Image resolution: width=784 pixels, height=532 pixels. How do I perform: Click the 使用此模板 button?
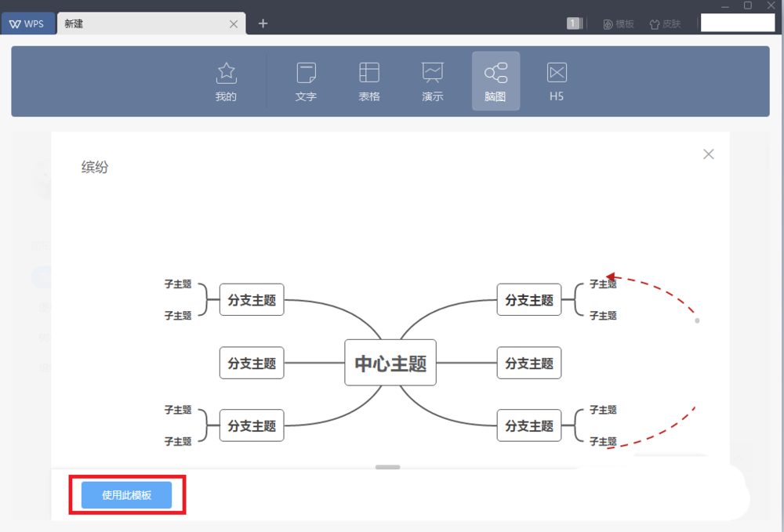coord(126,495)
